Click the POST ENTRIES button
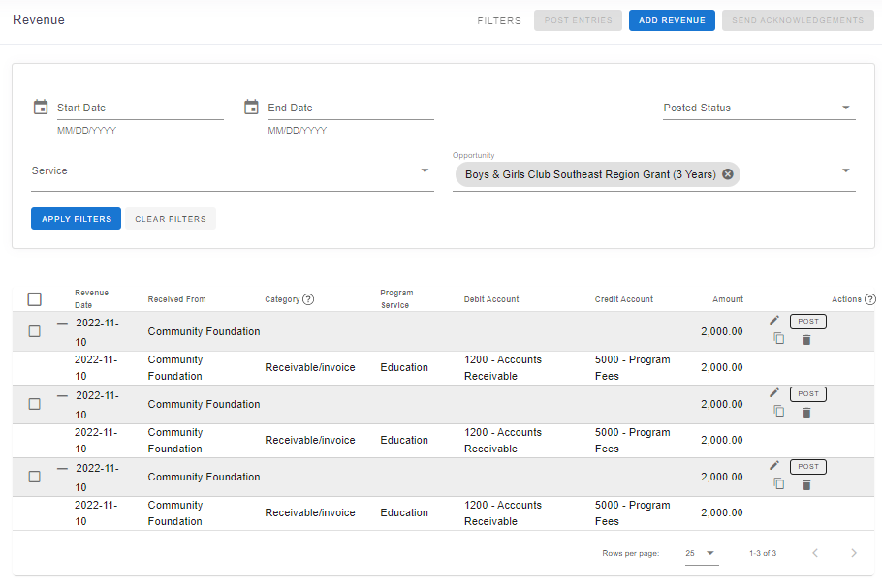This screenshot has width=882, height=588. click(x=578, y=20)
